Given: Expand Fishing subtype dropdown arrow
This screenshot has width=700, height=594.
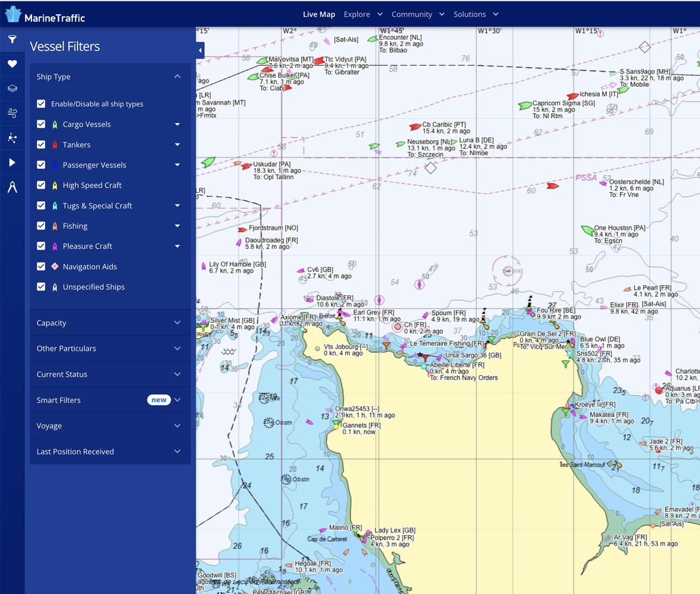Looking at the screenshot, I should coord(177,226).
